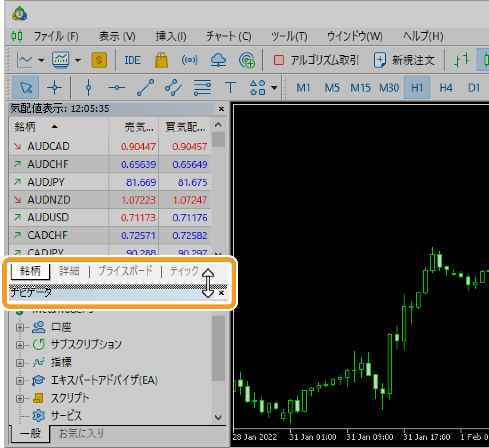Image resolution: width=489 pixels, height=448 pixels.
Task: Expand the 指標 tree node
Action: click(20, 363)
